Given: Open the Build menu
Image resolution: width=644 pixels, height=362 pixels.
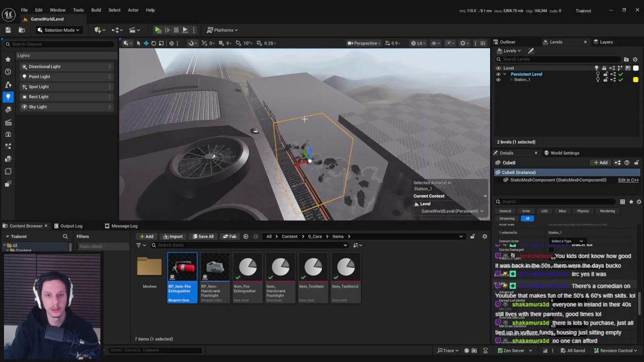Looking at the screenshot, I should (96, 10).
